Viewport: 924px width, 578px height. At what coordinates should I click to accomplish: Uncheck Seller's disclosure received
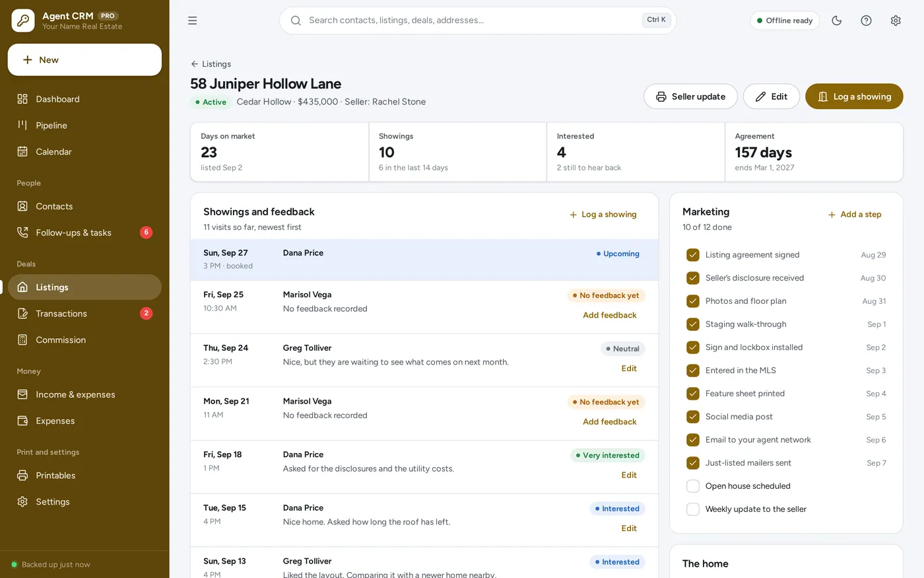pyautogui.click(x=693, y=278)
